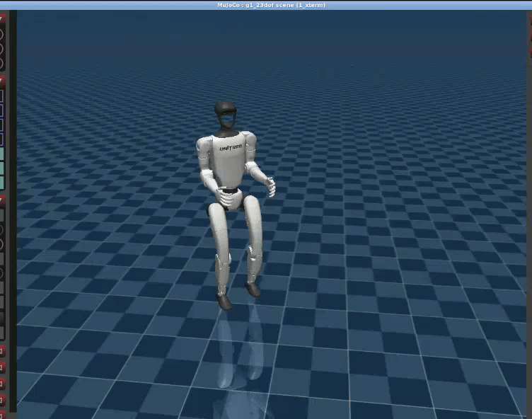
Task: Click the Unitree logo on robot's chest
Action: coord(230,148)
